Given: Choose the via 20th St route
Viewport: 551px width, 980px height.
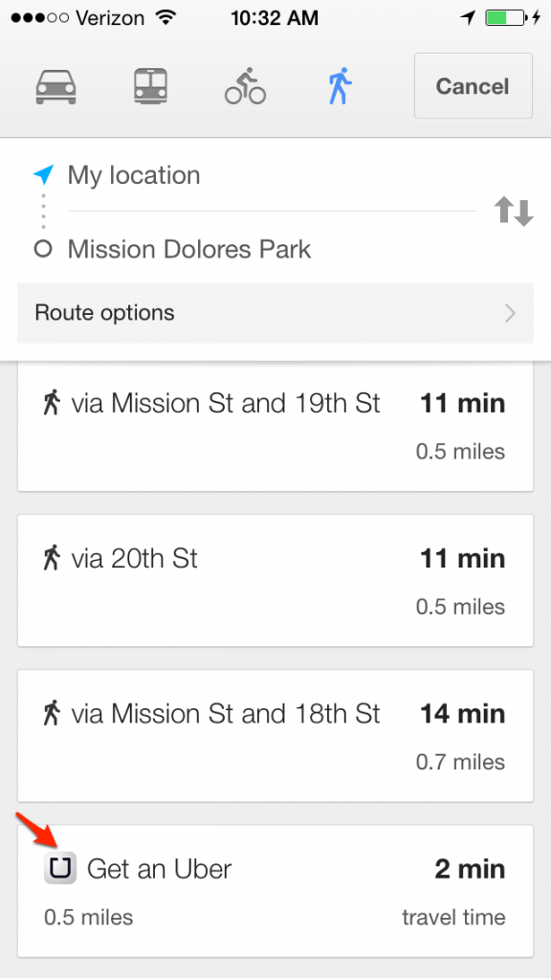Looking at the screenshot, I should click(275, 581).
